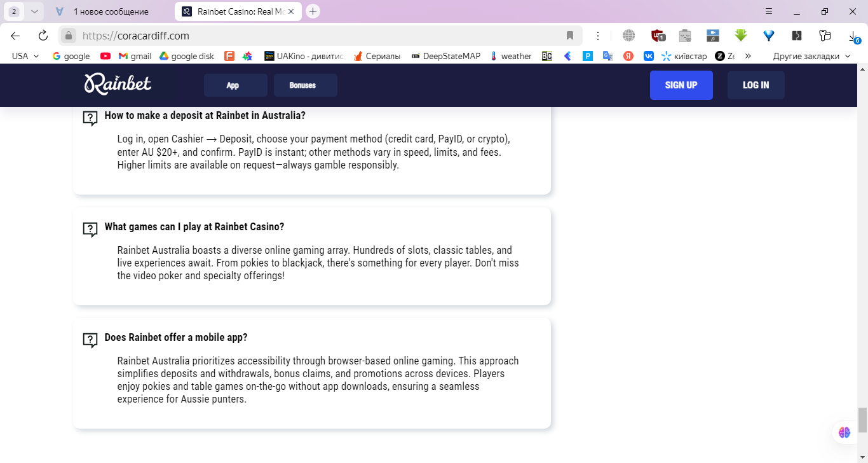Click the page vertical scrollbar thumb
This screenshot has height=463, width=868.
862,420
